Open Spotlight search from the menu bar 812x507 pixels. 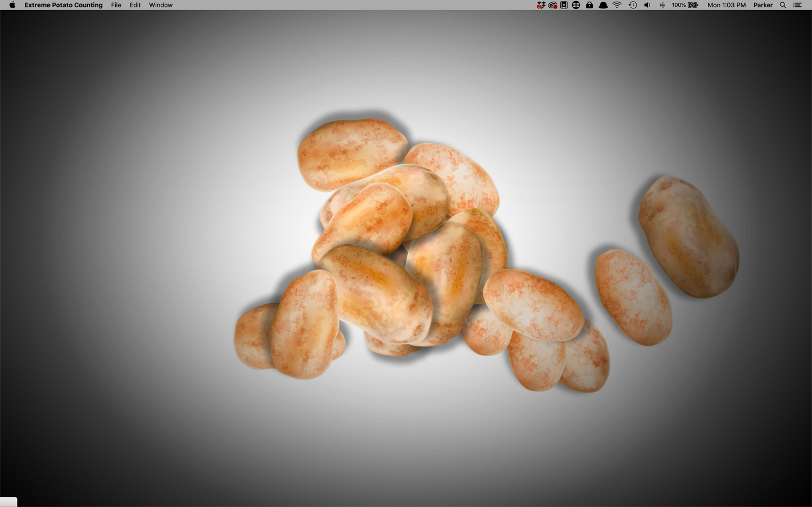pyautogui.click(x=783, y=5)
